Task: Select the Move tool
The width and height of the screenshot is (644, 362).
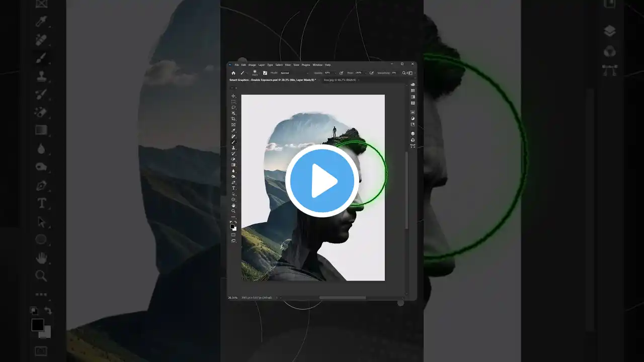Action: (233, 96)
